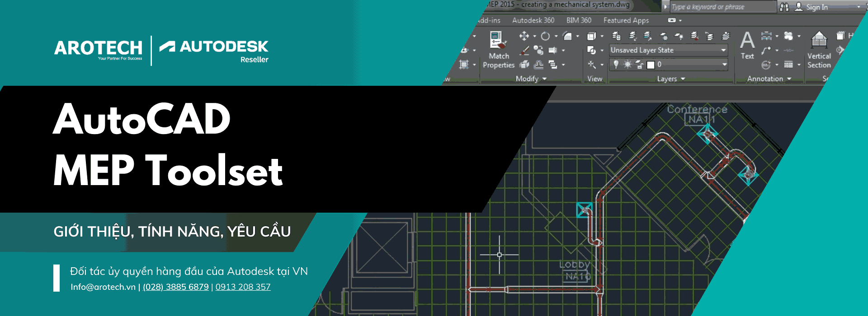Toggle layer 0 on/off light bulb
Image resolution: width=868 pixels, height=316 pixels.
(x=616, y=65)
